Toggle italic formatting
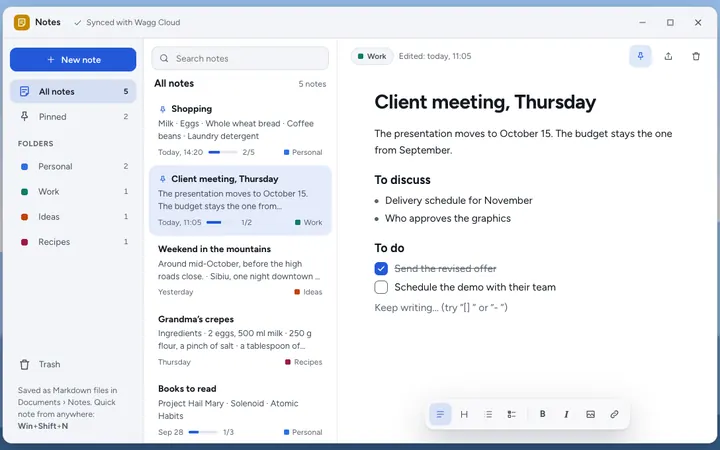Image resolution: width=720 pixels, height=450 pixels. pos(566,414)
